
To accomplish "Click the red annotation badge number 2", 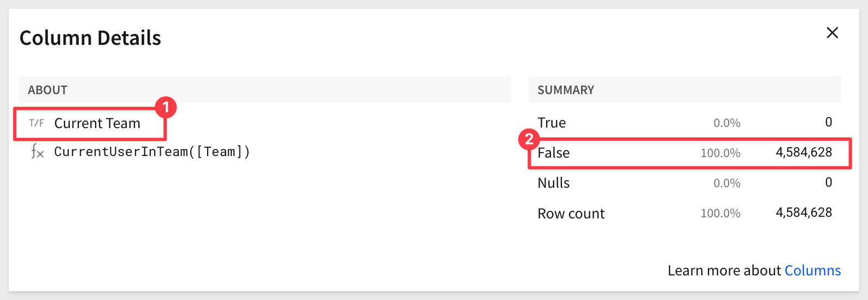I will (529, 139).
